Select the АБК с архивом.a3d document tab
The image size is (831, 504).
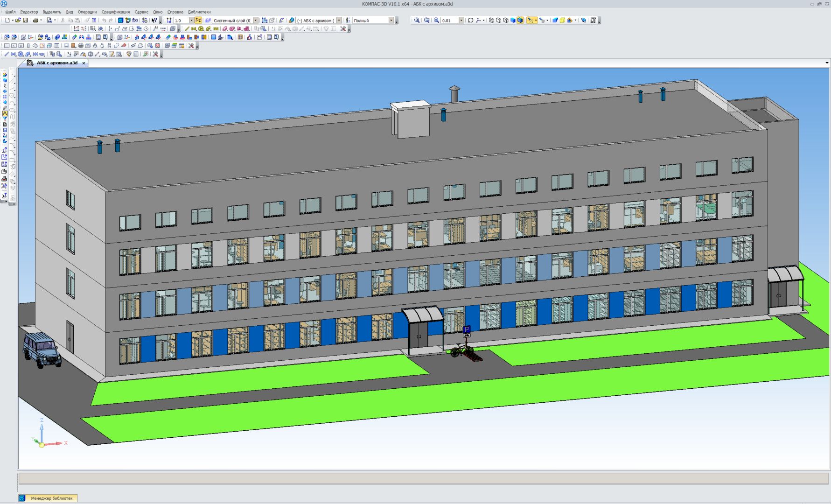pos(57,63)
